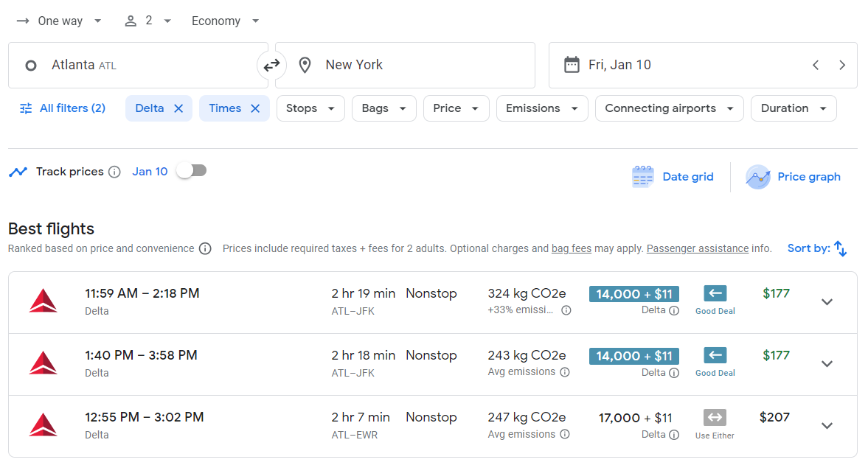Image resolution: width=868 pixels, height=465 pixels.
Task: Click the Delta logo on the first flight
Action: click(43, 301)
